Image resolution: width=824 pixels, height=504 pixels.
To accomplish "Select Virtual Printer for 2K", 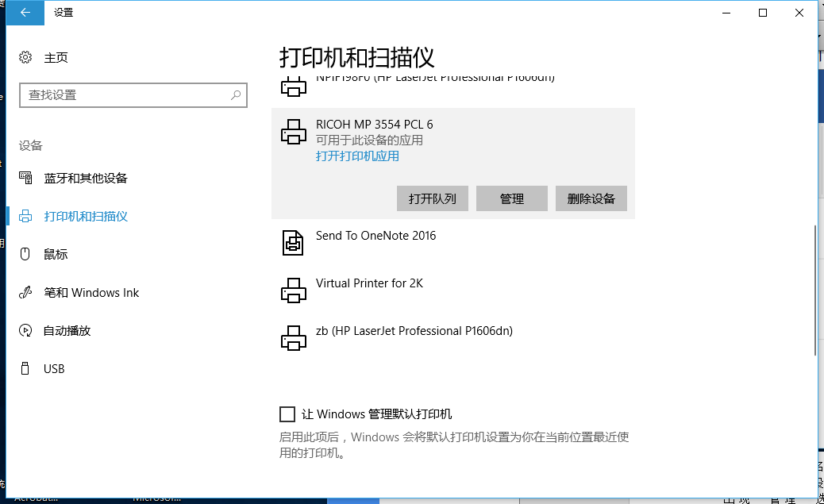I will [x=369, y=283].
